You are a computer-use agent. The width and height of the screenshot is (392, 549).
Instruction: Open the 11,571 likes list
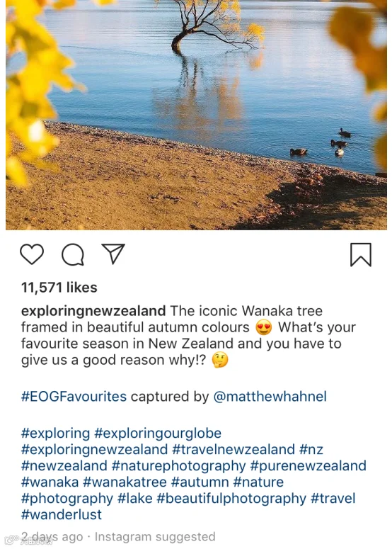click(59, 288)
